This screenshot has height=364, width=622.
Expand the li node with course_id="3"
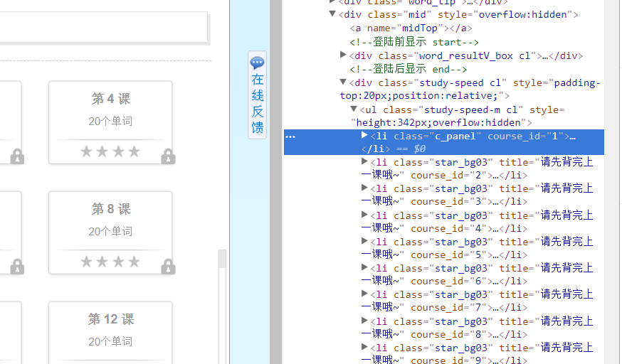pos(364,188)
